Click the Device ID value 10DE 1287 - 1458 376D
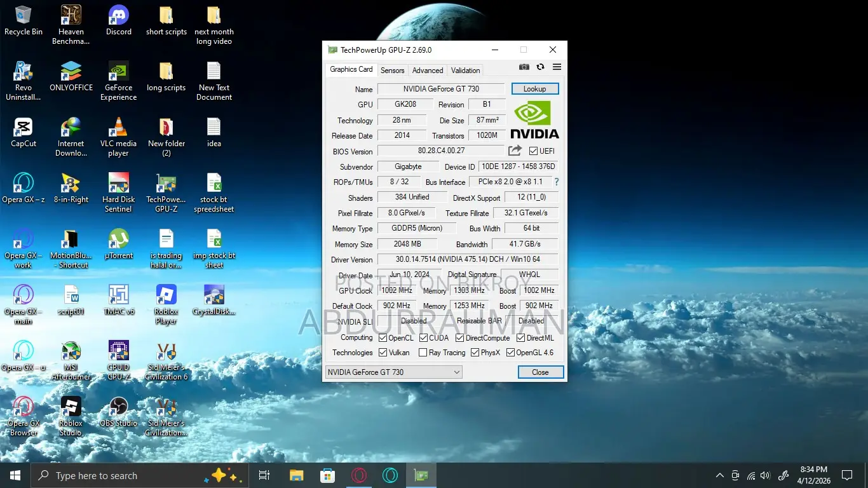Screen dimensions: 868x488 click(x=519, y=166)
